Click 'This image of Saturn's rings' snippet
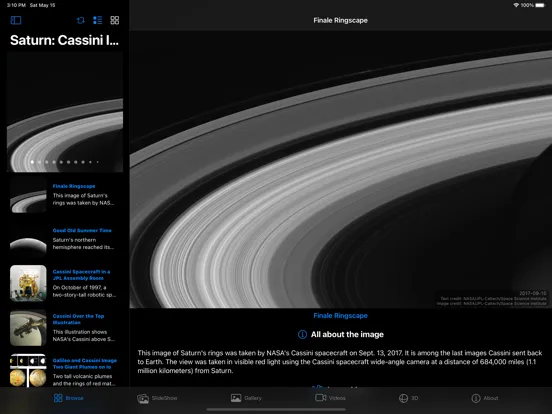This screenshot has height=414, width=552. coord(83,199)
